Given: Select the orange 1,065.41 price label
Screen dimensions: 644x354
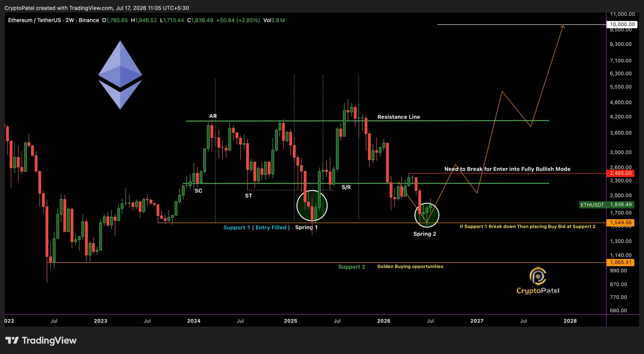Looking at the screenshot, I should [621, 262].
